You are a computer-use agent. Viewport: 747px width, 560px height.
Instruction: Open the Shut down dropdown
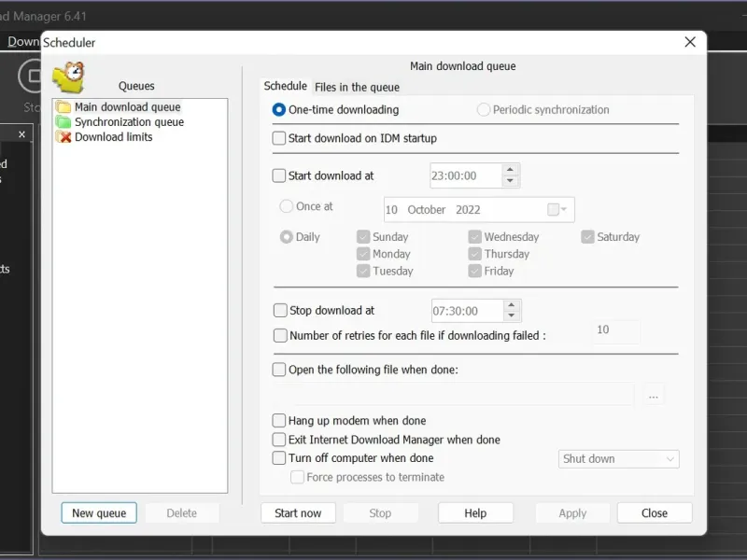coord(619,459)
